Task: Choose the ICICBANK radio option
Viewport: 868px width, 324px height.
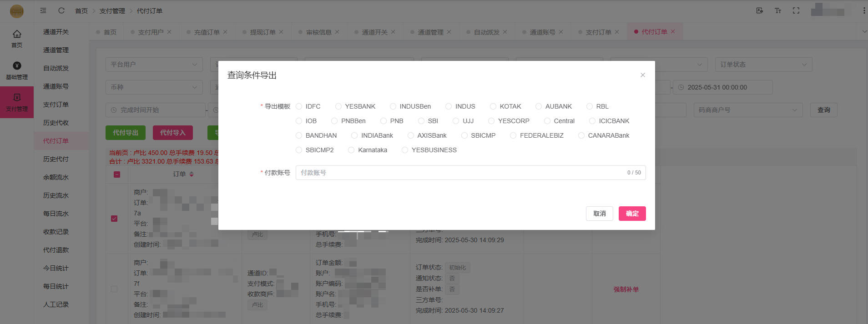Action: [592, 121]
